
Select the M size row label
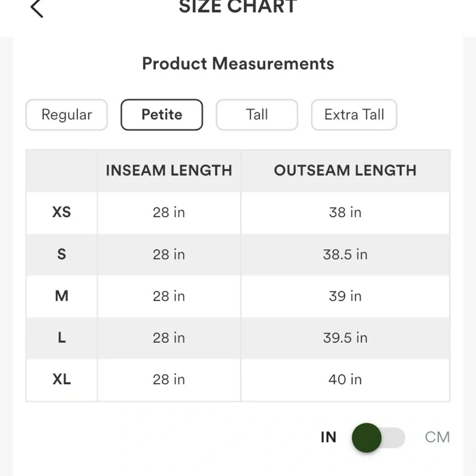61,296
